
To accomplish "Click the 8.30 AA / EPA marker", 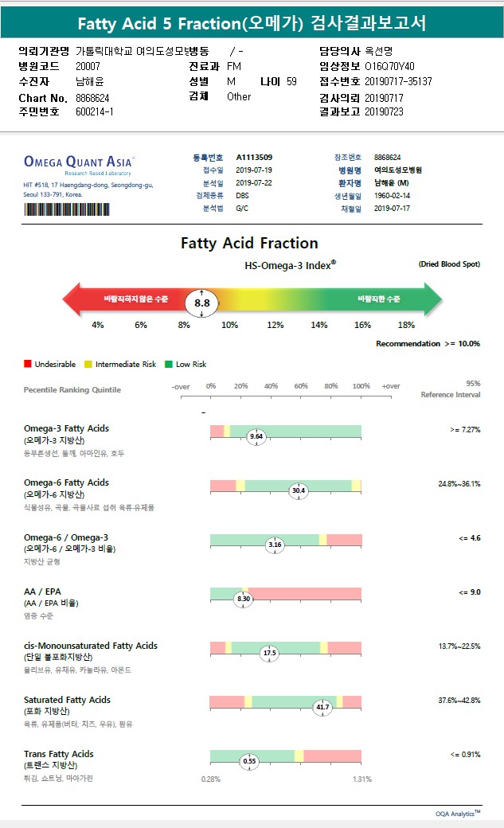I will pyautogui.click(x=244, y=599).
